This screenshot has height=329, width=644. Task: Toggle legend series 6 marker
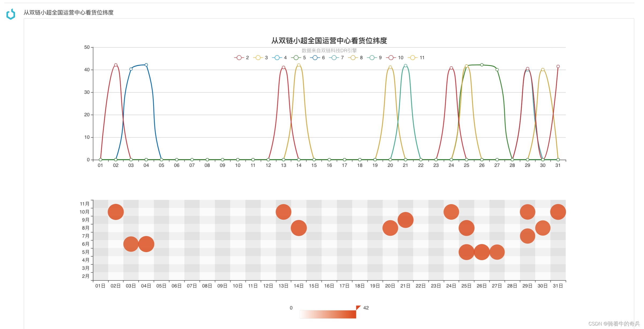tap(315, 58)
